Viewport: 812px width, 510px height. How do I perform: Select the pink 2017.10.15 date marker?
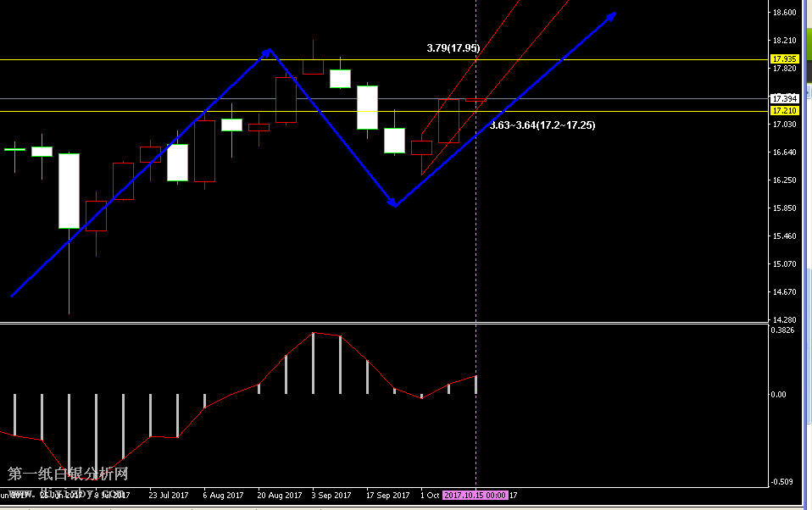(476, 496)
